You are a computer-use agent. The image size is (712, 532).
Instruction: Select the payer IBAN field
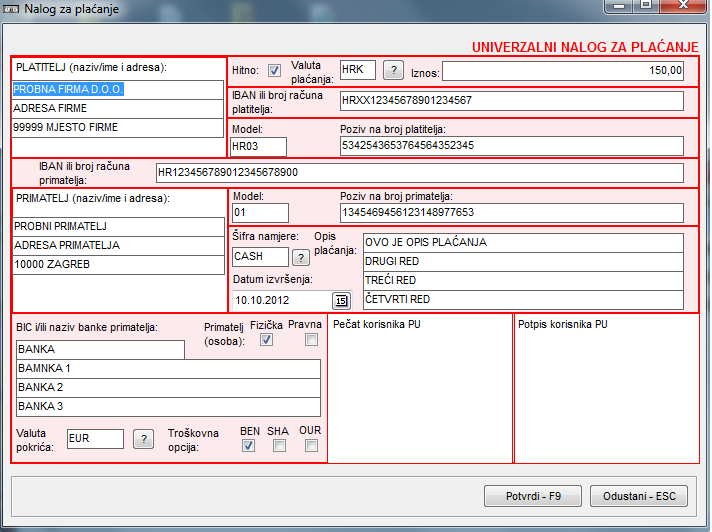click(x=512, y=101)
